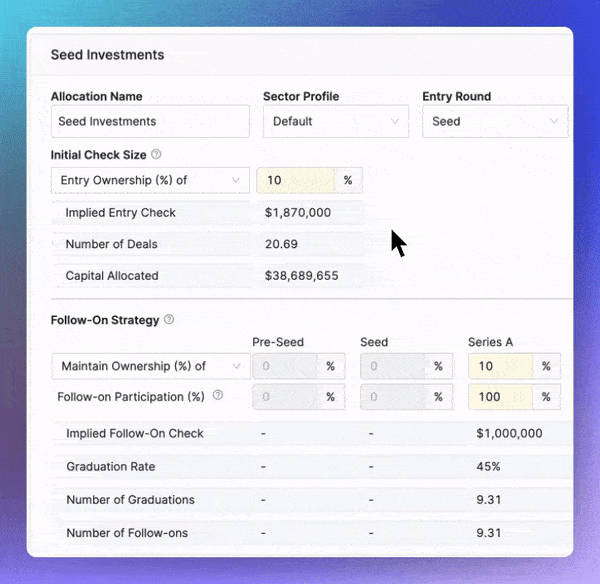This screenshot has height=584, width=600.
Task: Click the Number of Follow-ons label
Action: (x=127, y=533)
